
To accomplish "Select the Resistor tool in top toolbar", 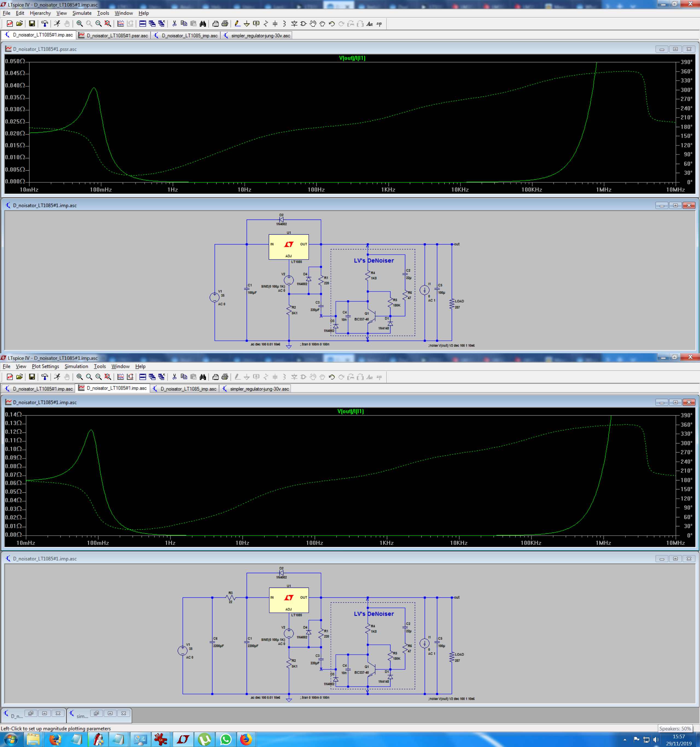I will 266,24.
